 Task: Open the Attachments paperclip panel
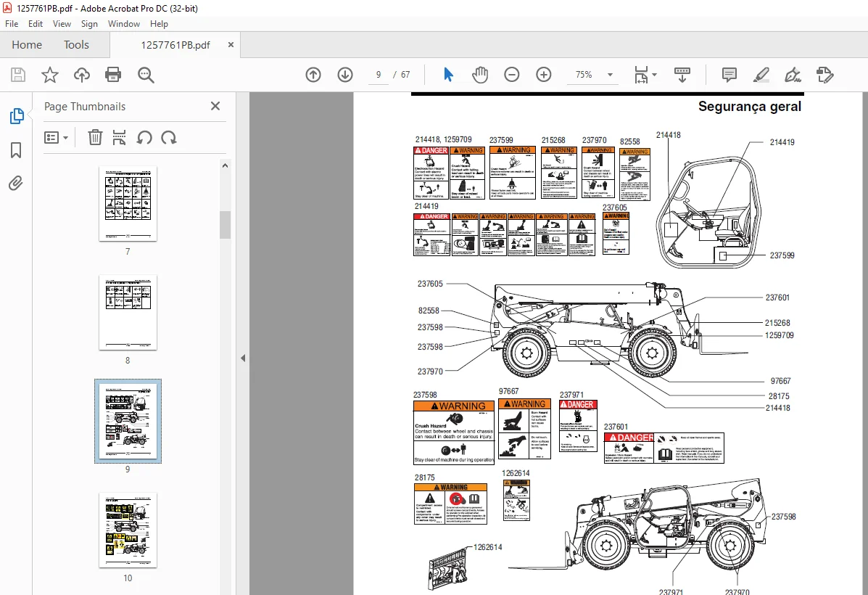click(15, 183)
